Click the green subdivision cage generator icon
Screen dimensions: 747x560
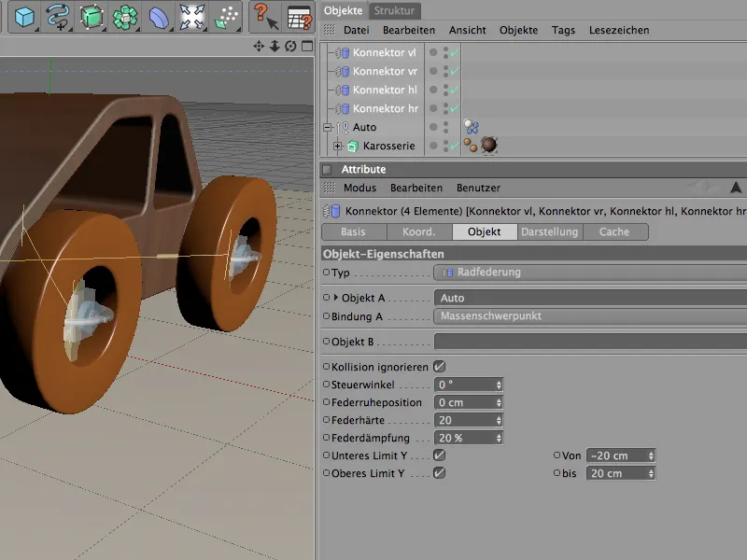92,16
